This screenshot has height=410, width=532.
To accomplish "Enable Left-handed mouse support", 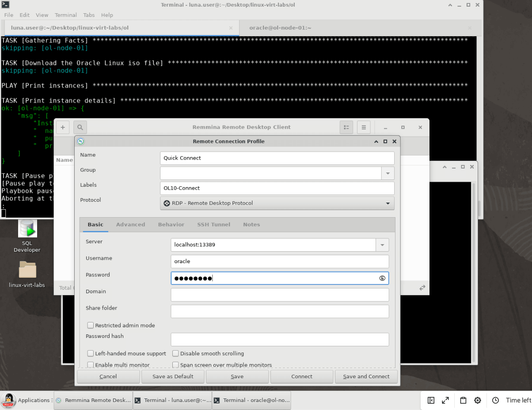I will pyautogui.click(x=90, y=353).
